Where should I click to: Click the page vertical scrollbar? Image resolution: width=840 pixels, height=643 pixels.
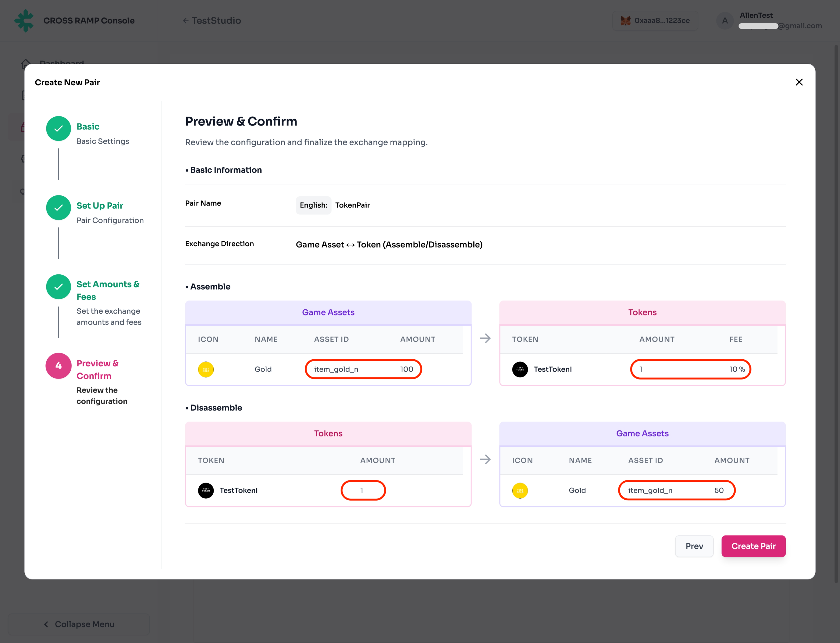836,314
